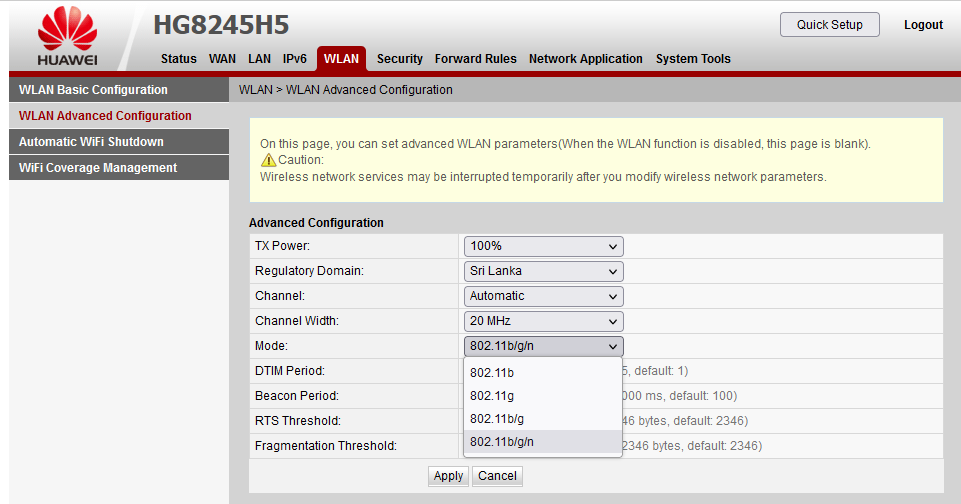This screenshot has width=961, height=504.
Task: Click the RTS Threshold label
Action: (298, 421)
